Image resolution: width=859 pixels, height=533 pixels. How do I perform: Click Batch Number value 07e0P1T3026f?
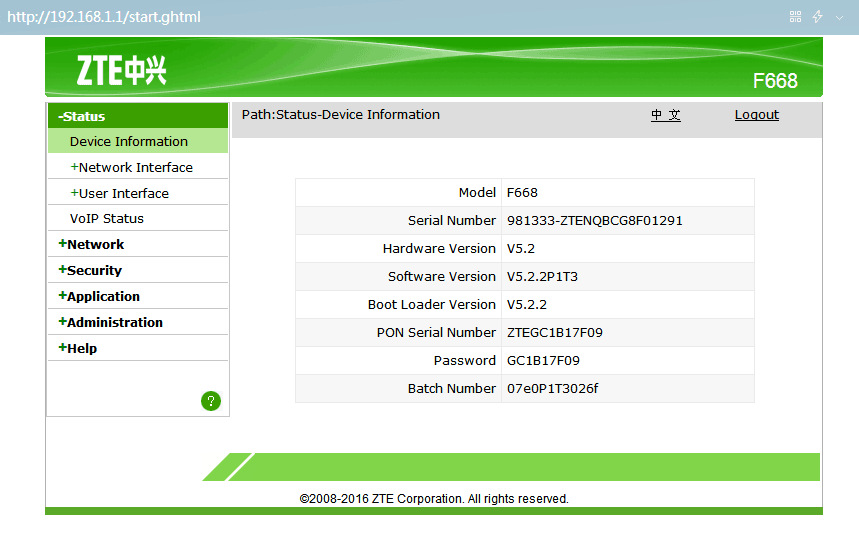click(552, 388)
